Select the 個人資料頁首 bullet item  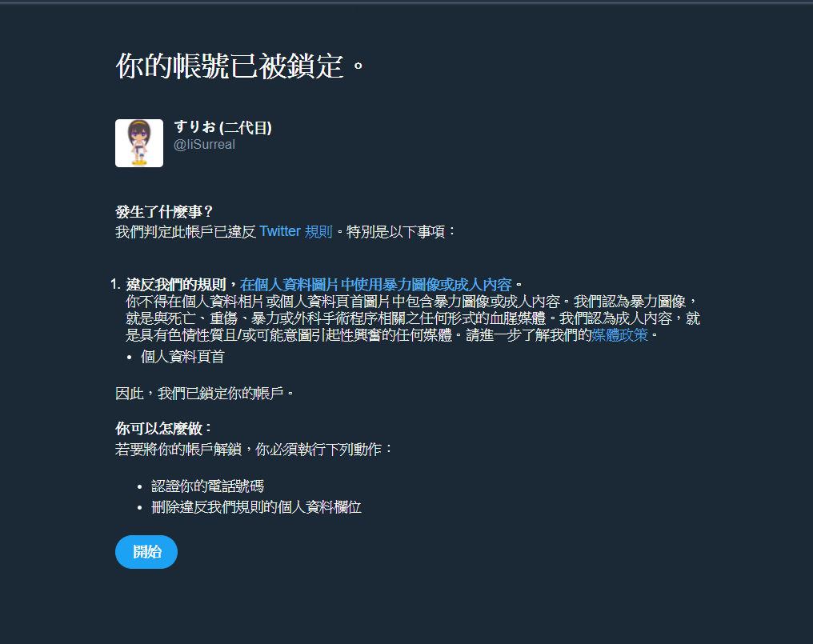pos(182,357)
